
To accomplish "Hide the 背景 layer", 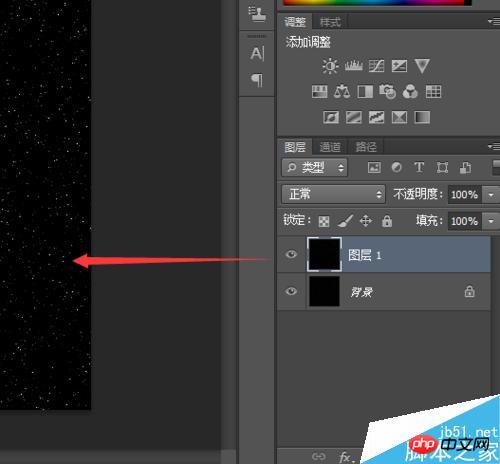I will pos(291,291).
